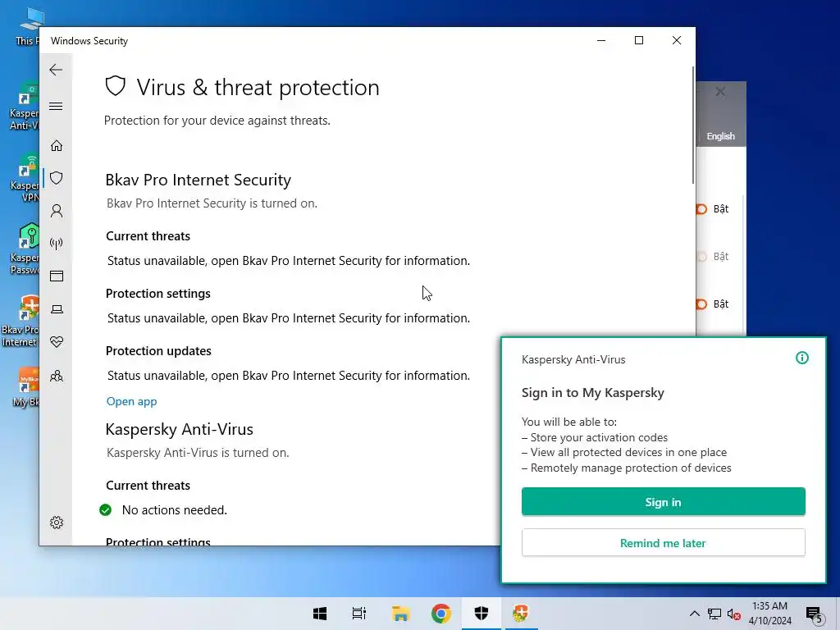
Task: Open Task View on taskbar
Action: tap(359, 614)
